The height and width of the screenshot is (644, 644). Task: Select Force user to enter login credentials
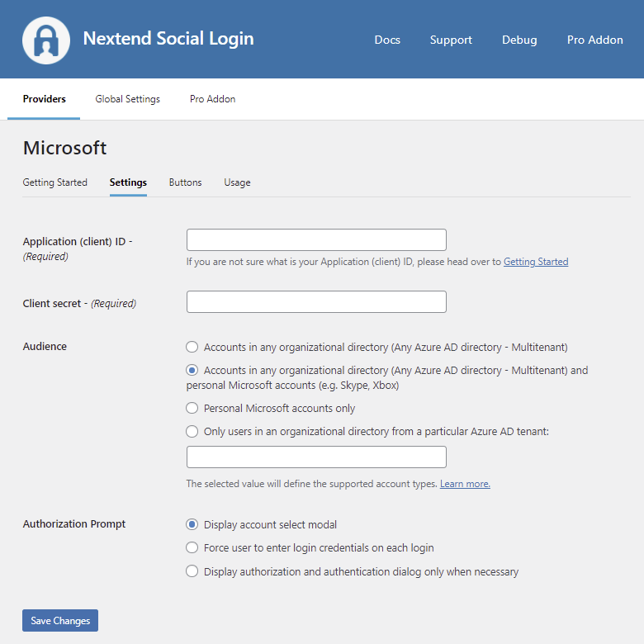click(x=192, y=547)
